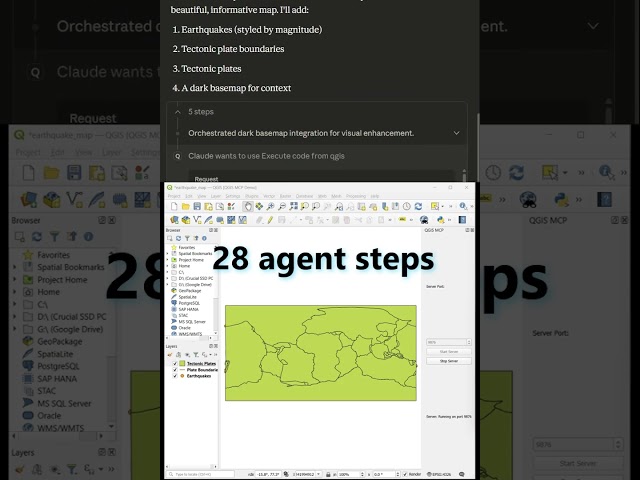The height and width of the screenshot is (480, 640).
Task: Collapse the 5 steps section in Claude chat
Action: click(178, 112)
